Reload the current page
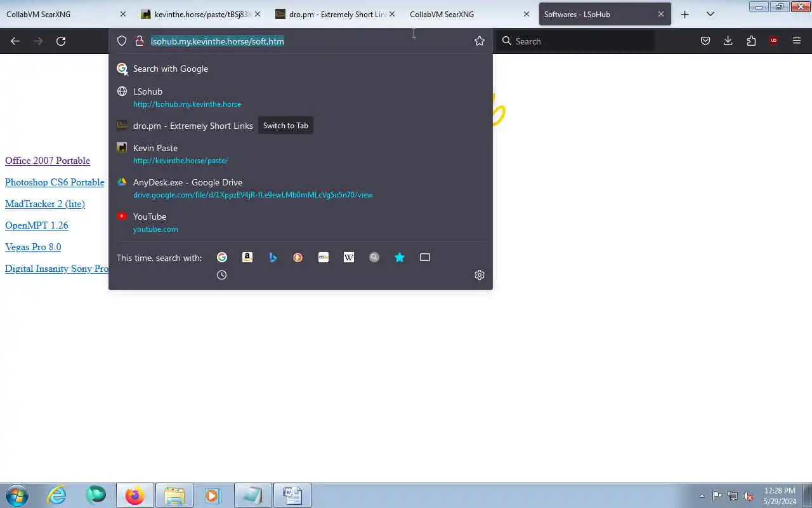The image size is (812, 508). coord(61,41)
